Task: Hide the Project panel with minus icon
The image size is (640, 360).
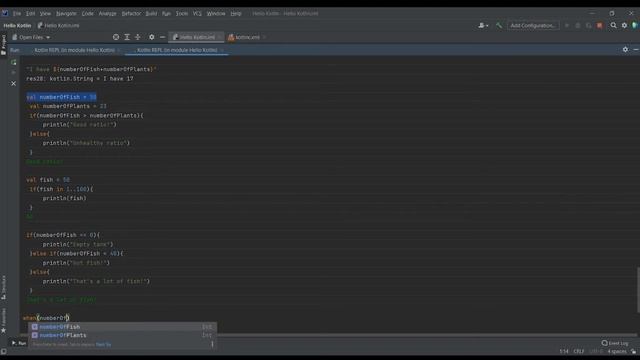Action: pyautogui.click(x=162, y=37)
